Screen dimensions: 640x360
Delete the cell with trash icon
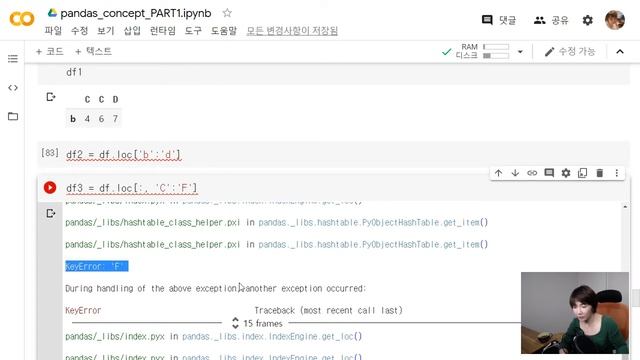point(600,173)
